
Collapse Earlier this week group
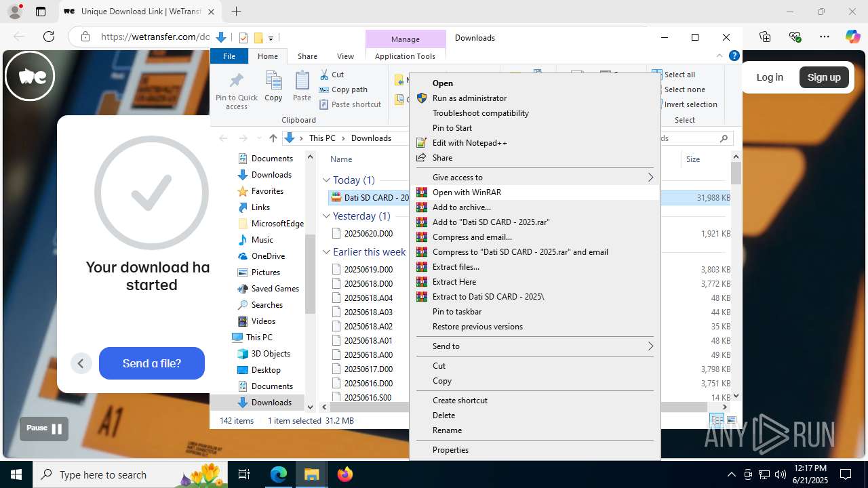click(326, 252)
